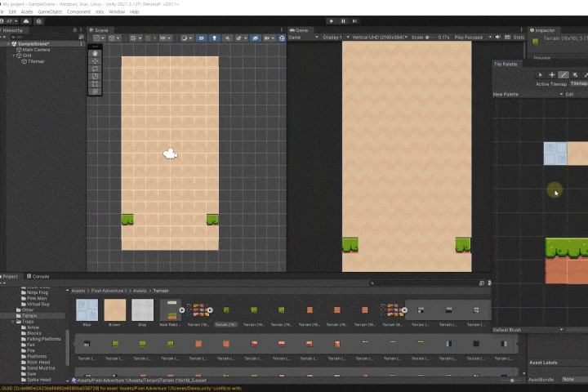
Task: Mute audio in Game view
Action: coord(498,38)
